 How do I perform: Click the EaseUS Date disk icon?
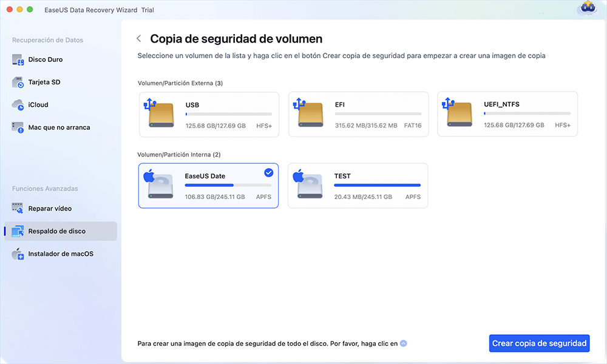pyautogui.click(x=158, y=184)
